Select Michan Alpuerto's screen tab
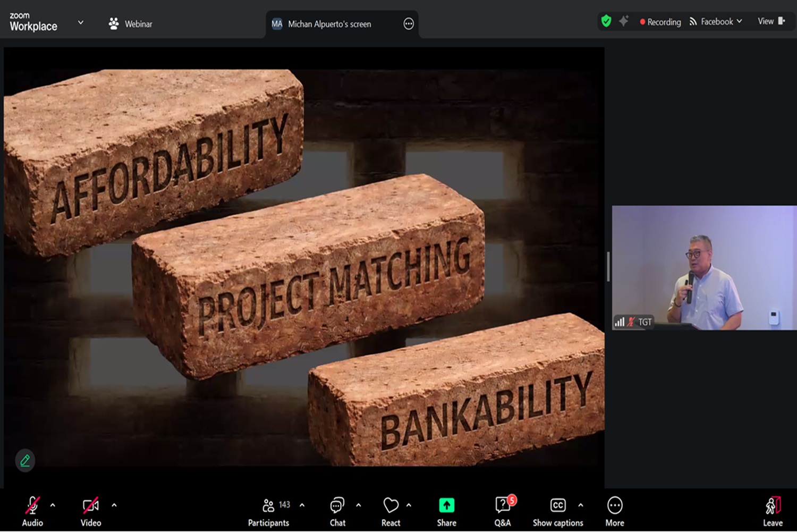Image resolution: width=797 pixels, height=532 pixels. (x=329, y=24)
